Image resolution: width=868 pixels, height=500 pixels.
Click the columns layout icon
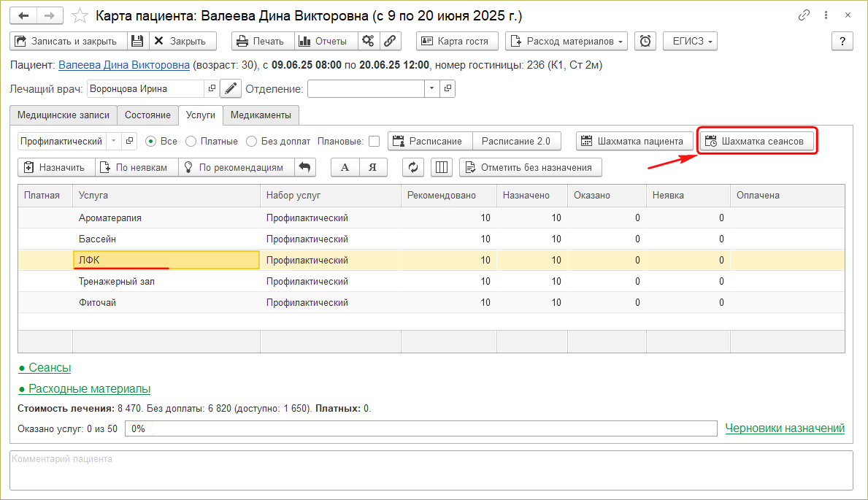click(x=442, y=167)
